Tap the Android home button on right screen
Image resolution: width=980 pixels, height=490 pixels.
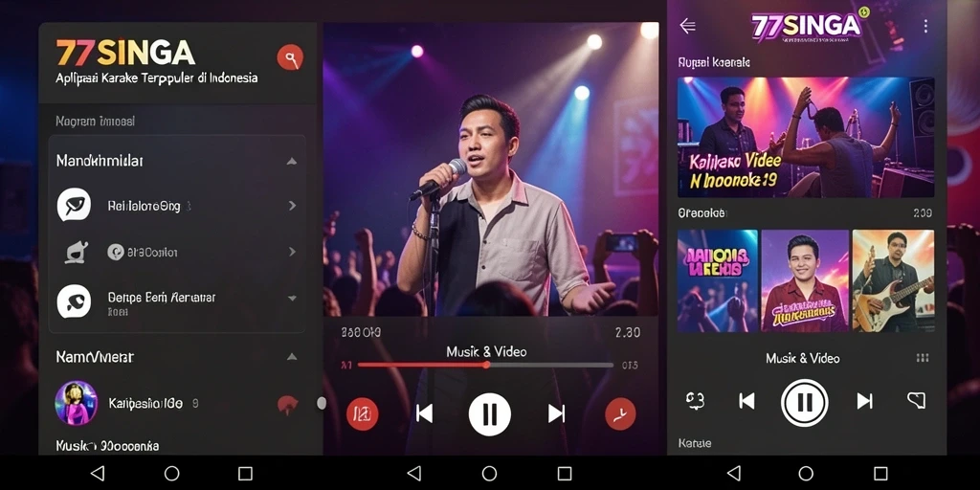tap(806, 473)
